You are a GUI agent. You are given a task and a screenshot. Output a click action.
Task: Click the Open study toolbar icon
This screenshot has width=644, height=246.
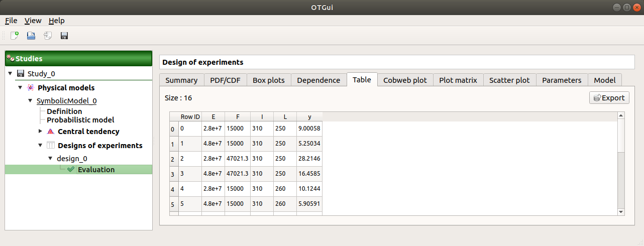coord(31,36)
